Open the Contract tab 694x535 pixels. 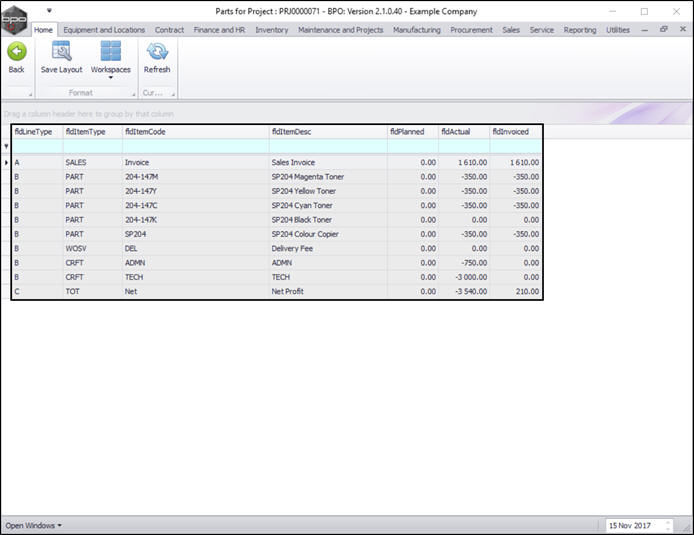(x=169, y=30)
